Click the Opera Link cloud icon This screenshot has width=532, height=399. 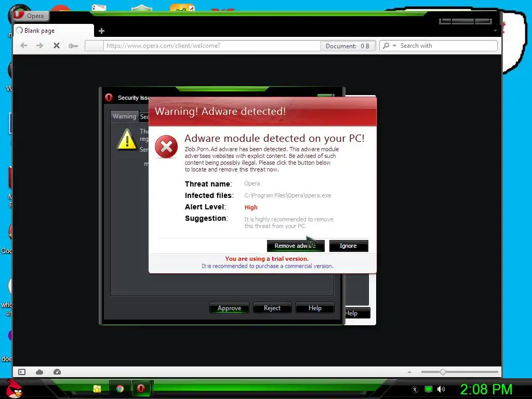[x=39, y=372]
